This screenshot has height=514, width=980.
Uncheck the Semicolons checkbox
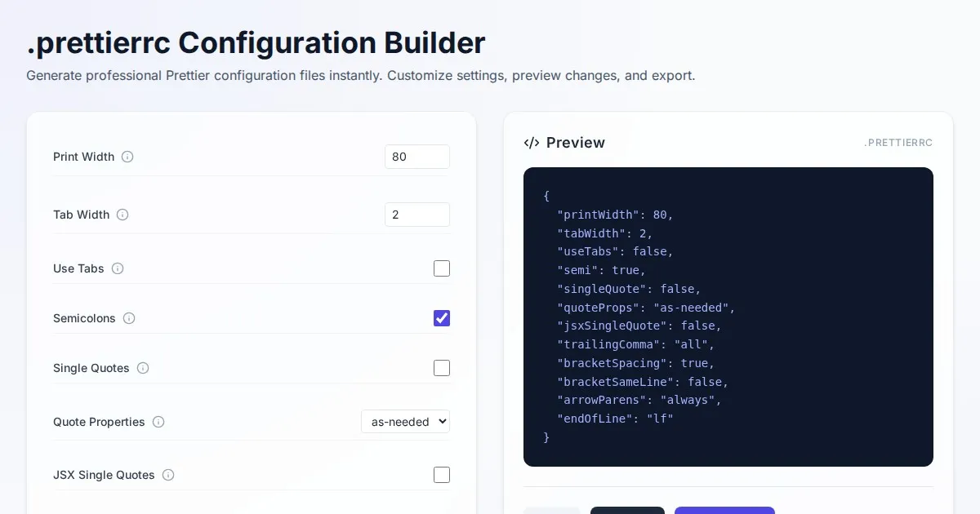[442, 318]
